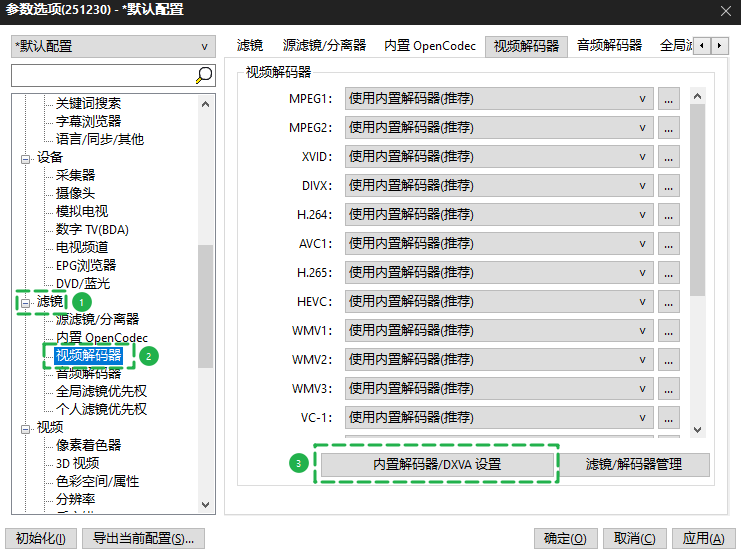Click the '...' button beside H.264
Viewport: 741px width, 554px height.
(x=669, y=215)
